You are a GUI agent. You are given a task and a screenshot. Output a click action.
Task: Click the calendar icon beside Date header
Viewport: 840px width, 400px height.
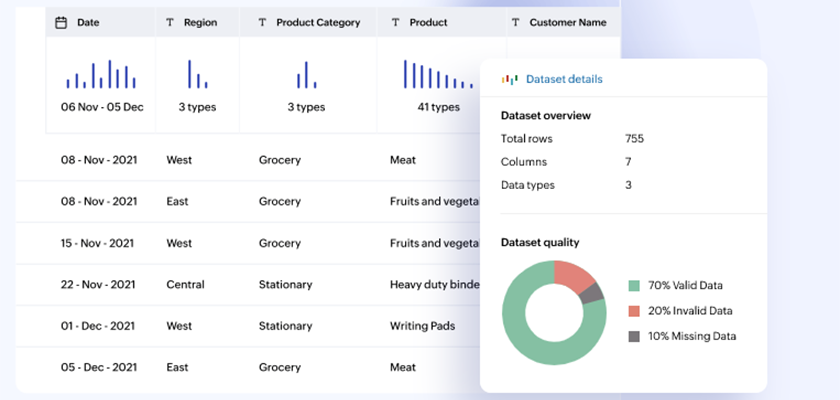(x=61, y=22)
